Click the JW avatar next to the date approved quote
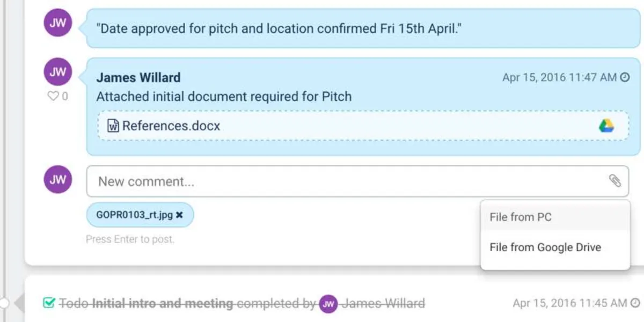The width and height of the screenshot is (644, 322). (x=58, y=23)
